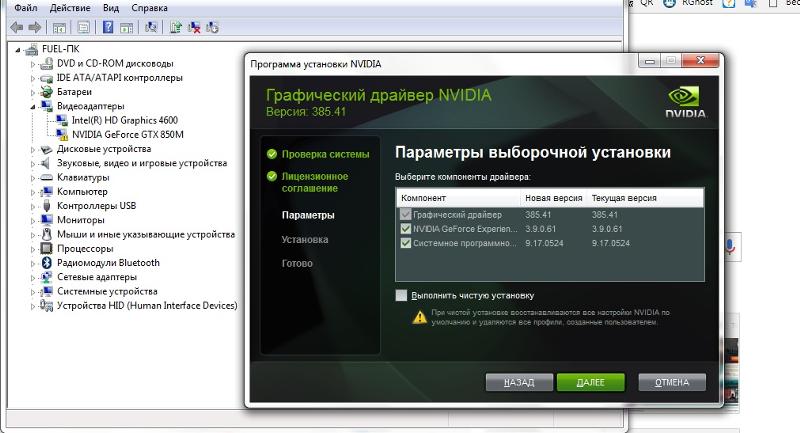Select the FUEL-ПК computer icon
This screenshot has width=800, height=433.
point(32,49)
